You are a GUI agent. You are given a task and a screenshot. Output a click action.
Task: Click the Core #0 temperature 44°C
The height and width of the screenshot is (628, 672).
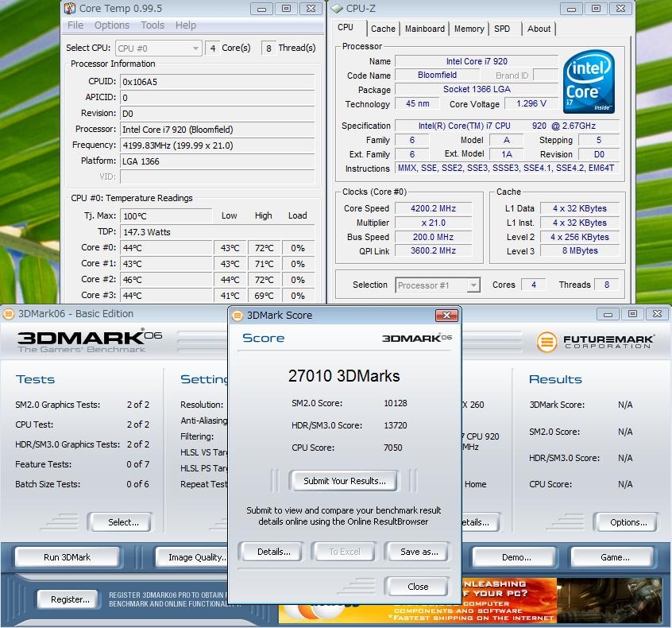click(166, 248)
